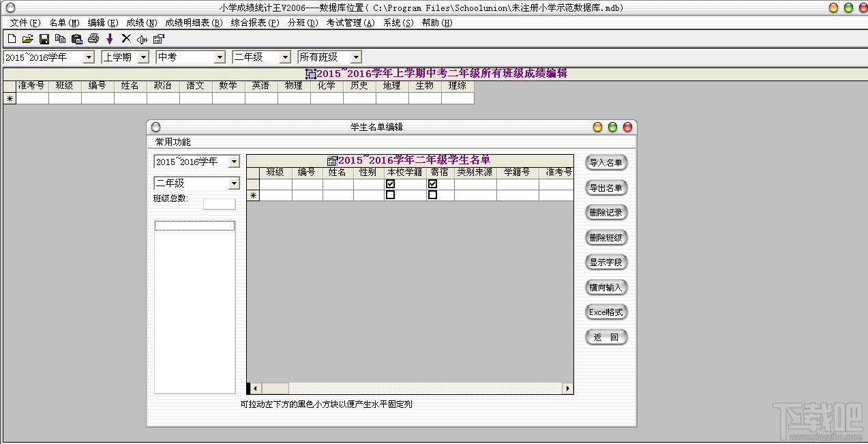Click the New file toolbar icon

(12, 39)
